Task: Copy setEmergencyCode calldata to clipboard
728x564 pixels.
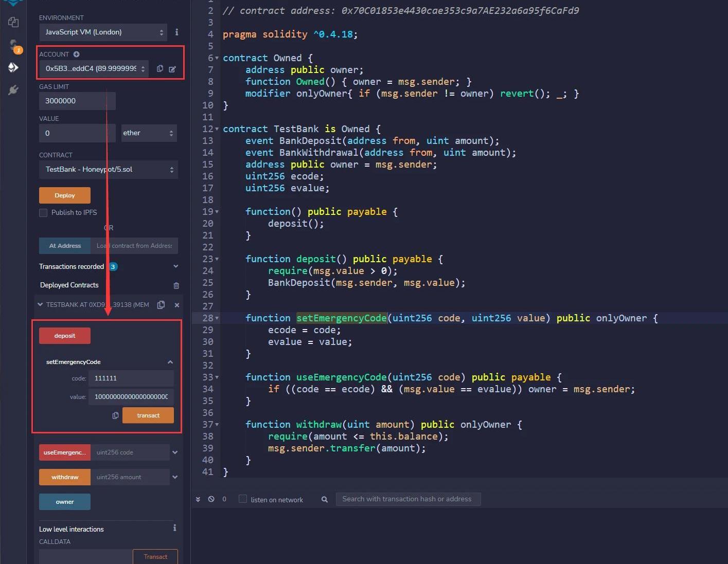Action: [115, 415]
